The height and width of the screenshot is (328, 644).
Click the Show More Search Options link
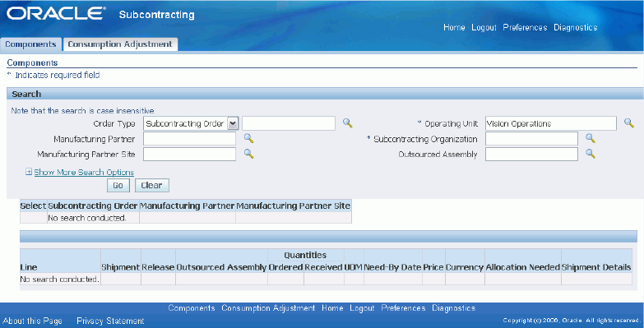click(x=84, y=173)
